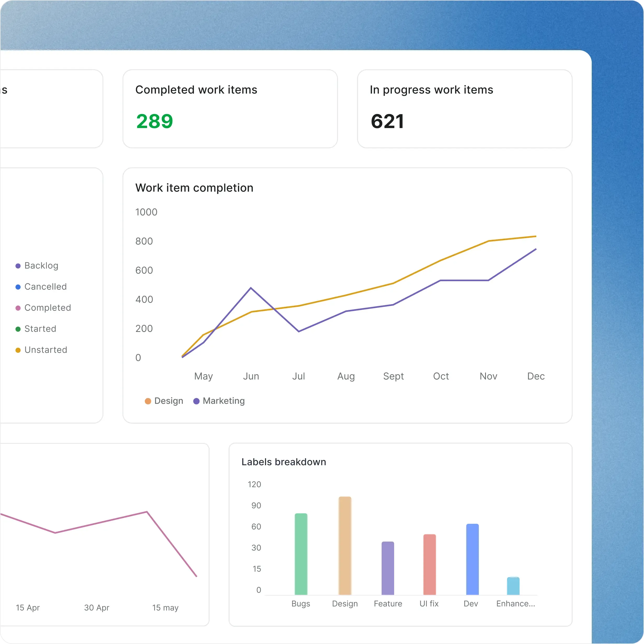Screen dimensions: 644x644
Task: Toggle the Design legend item
Action: tap(164, 401)
